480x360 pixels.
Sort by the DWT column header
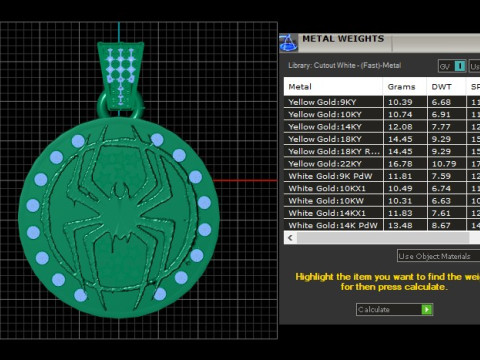(446, 87)
